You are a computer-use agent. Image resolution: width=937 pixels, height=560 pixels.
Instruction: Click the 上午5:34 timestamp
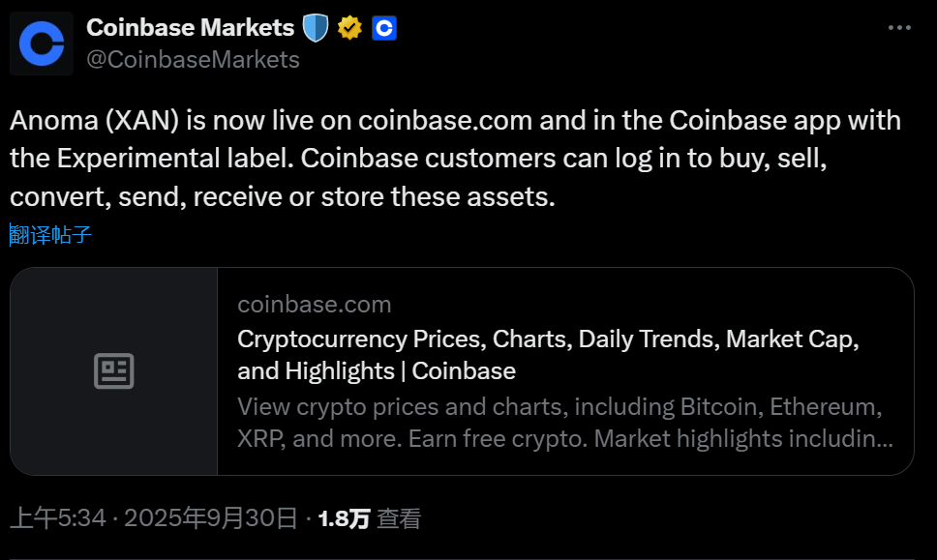point(57,518)
